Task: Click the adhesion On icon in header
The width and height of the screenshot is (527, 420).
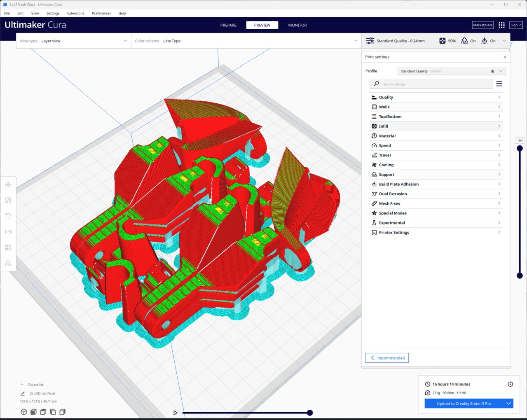Action: point(484,41)
